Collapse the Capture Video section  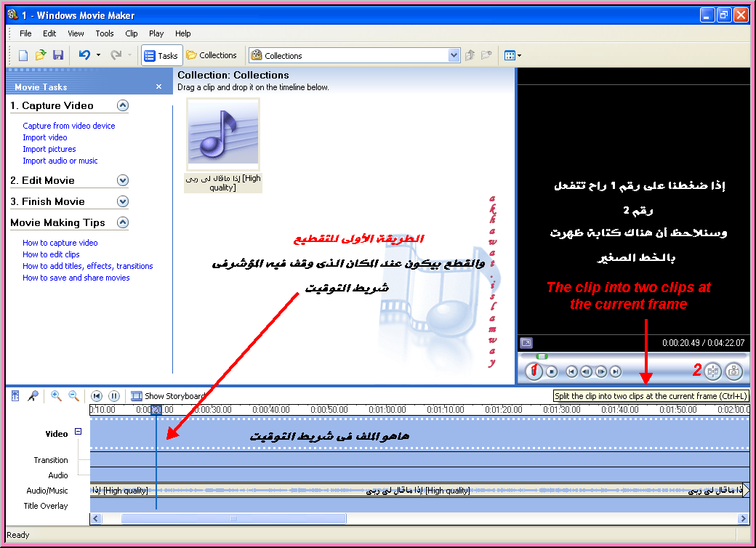tap(123, 105)
